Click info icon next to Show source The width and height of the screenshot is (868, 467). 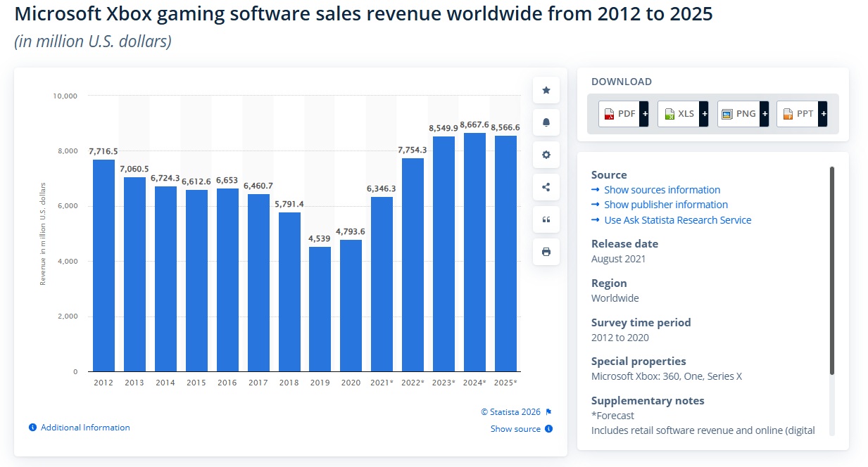[x=548, y=429]
